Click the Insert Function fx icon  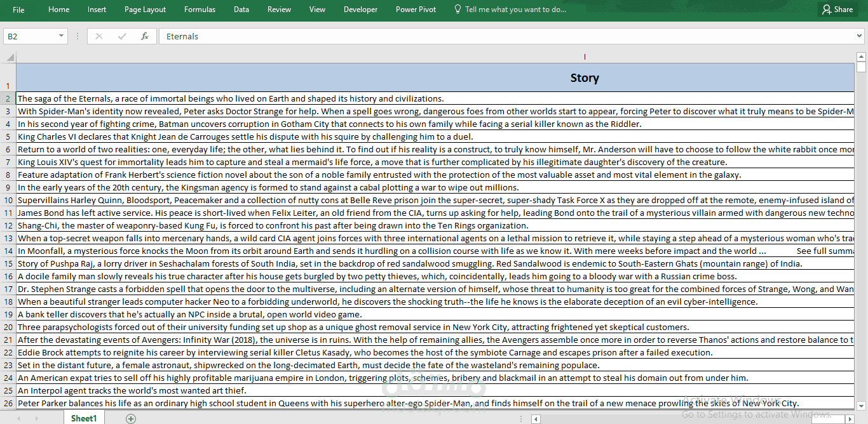145,36
